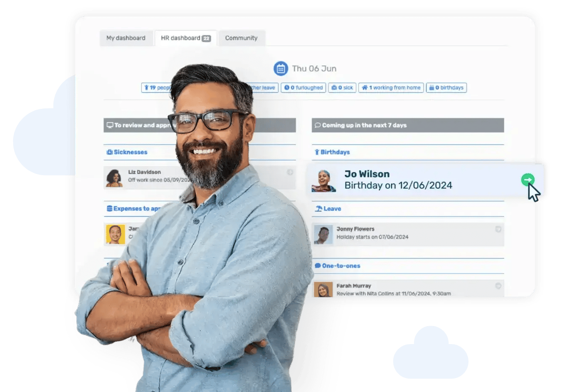Click the house icon in working from home chip

point(365,88)
